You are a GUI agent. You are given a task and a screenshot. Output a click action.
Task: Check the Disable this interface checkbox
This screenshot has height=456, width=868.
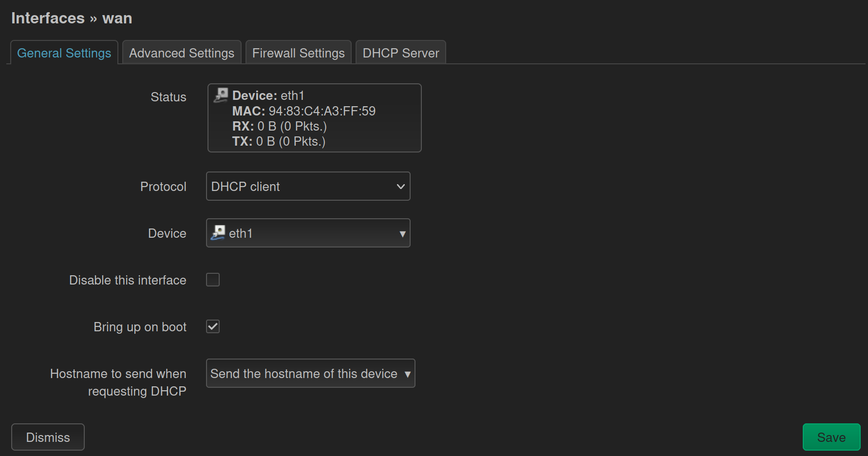(213, 280)
